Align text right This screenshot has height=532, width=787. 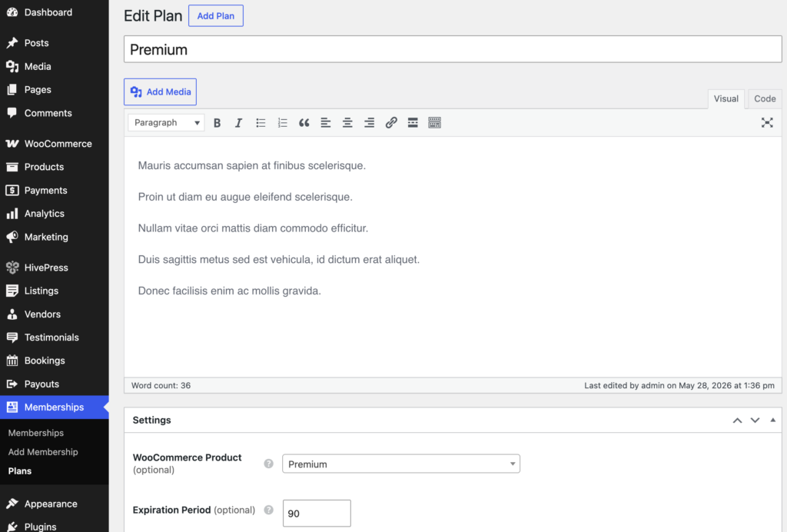coord(370,122)
